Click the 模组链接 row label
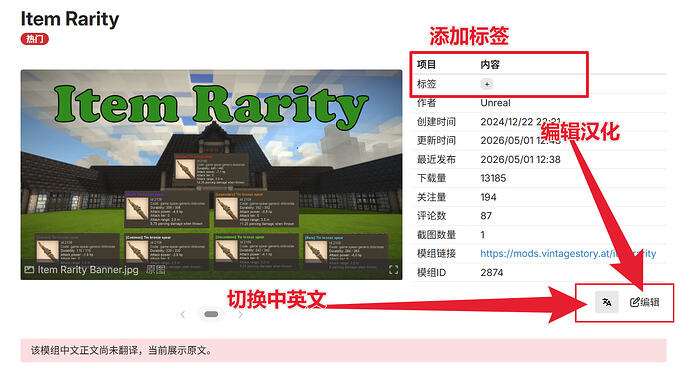 436,254
